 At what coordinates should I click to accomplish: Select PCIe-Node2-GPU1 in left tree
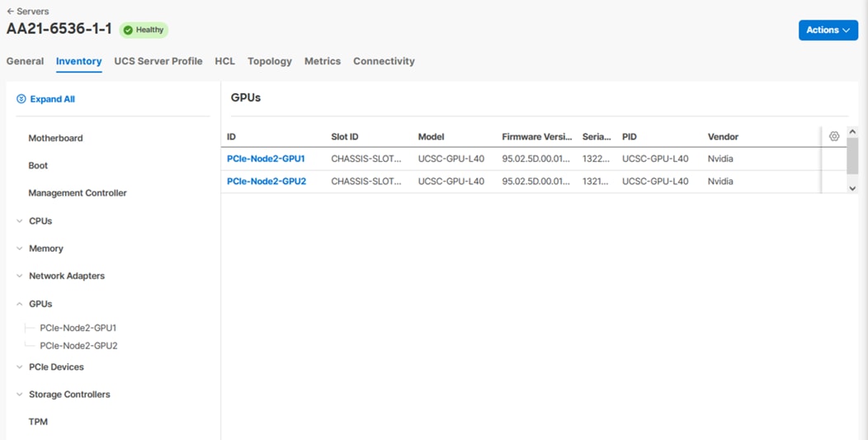78,328
